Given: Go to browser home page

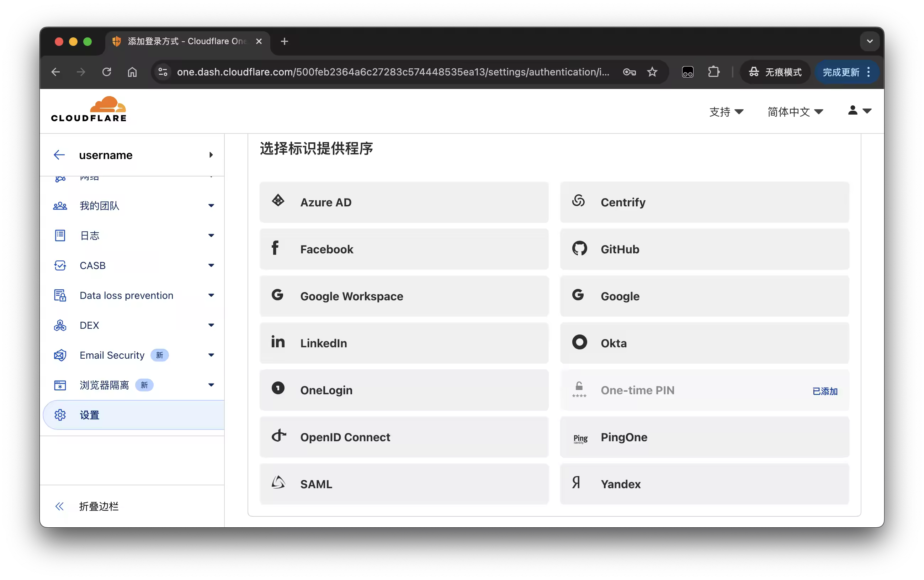Looking at the screenshot, I should [132, 72].
